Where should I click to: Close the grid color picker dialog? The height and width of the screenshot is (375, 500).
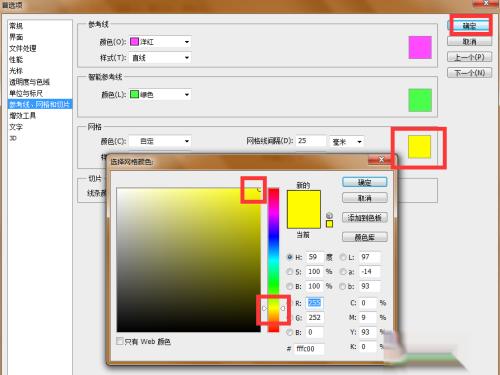coord(381,159)
